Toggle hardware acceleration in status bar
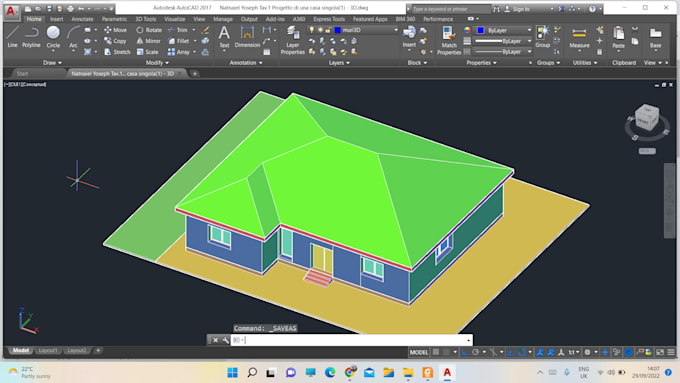Screen dimensions: 680x383 [x=628, y=352]
